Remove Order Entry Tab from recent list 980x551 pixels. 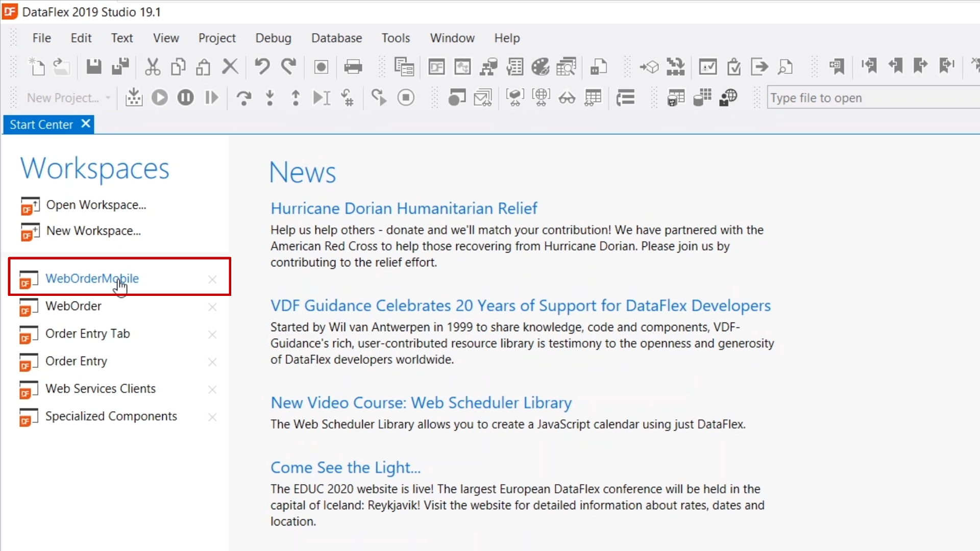click(x=212, y=334)
